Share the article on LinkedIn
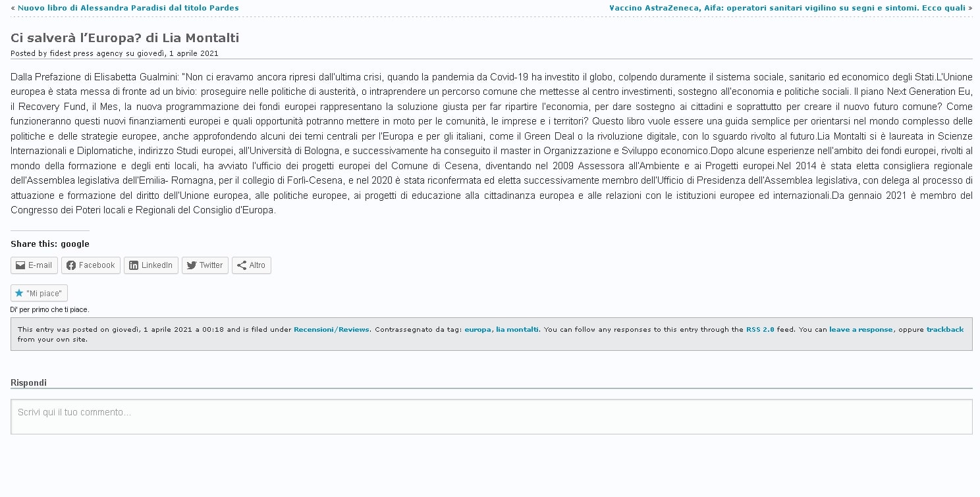 pos(134,265)
